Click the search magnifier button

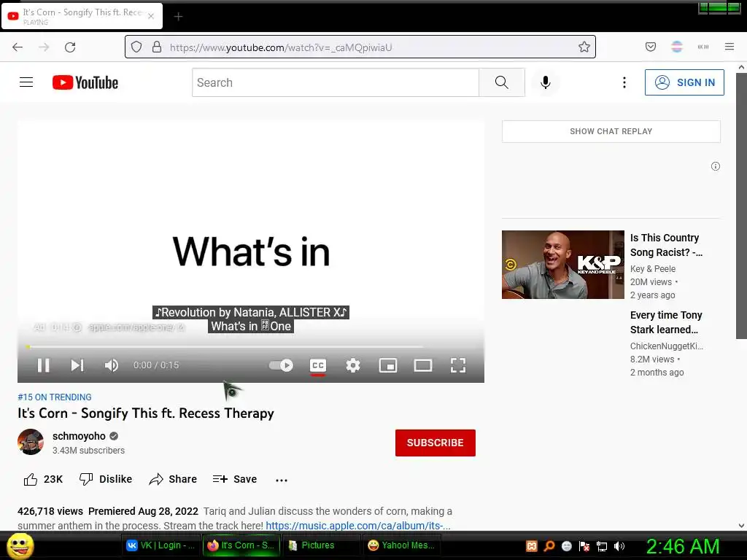point(502,82)
